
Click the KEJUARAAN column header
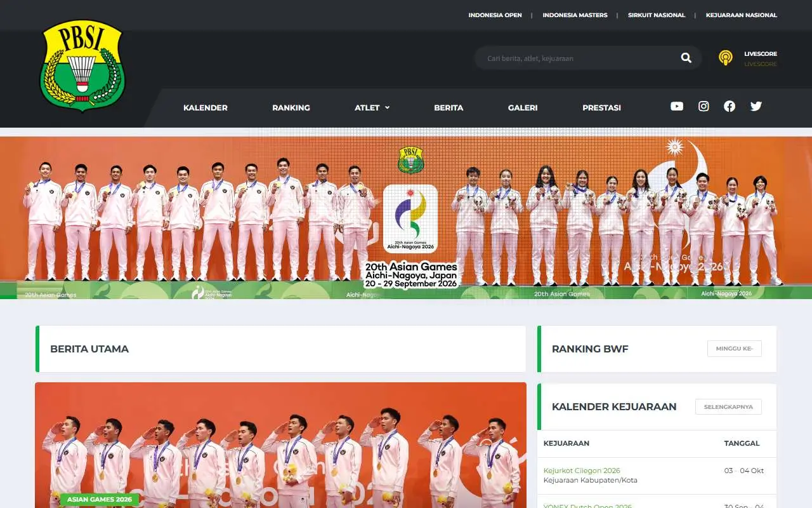coord(566,443)
